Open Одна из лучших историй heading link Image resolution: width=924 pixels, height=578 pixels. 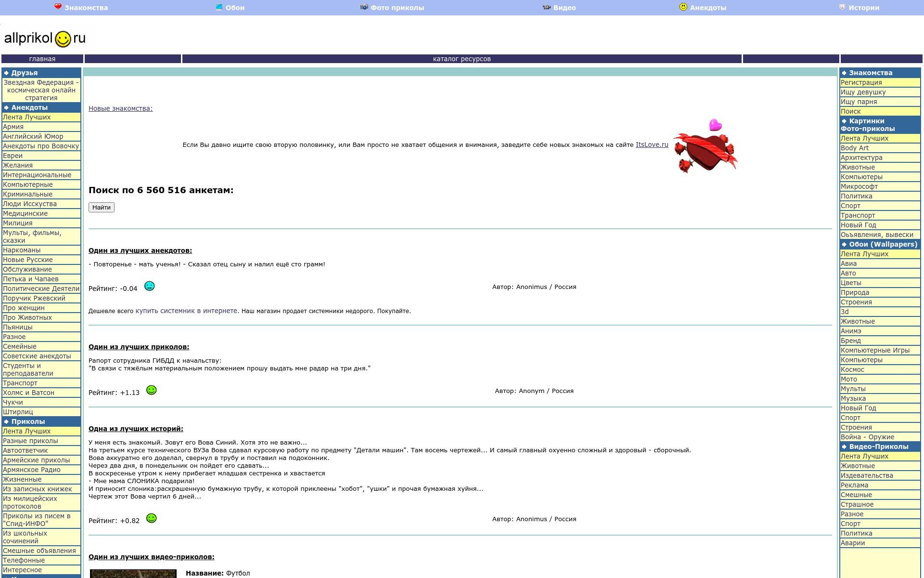(136, 429)
